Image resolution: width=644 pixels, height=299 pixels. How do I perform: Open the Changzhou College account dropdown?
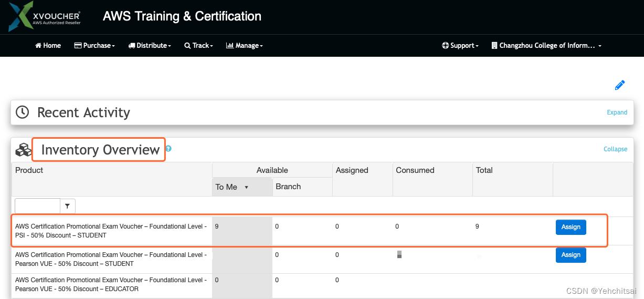(546, 46)
